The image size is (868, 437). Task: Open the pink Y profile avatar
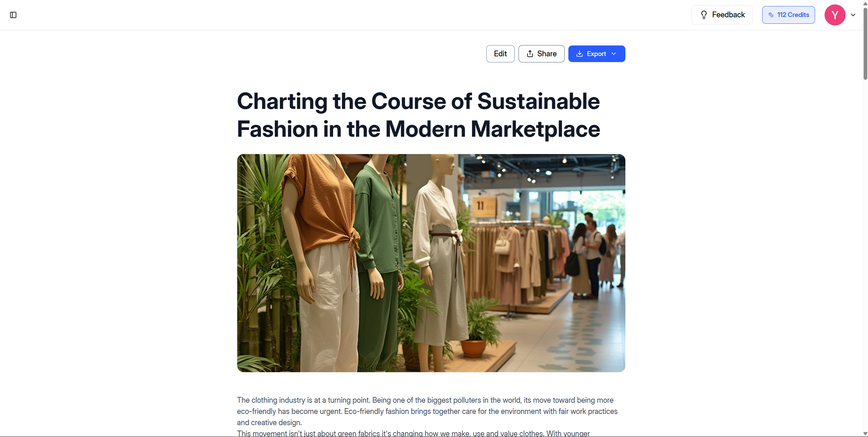point(835,15)
